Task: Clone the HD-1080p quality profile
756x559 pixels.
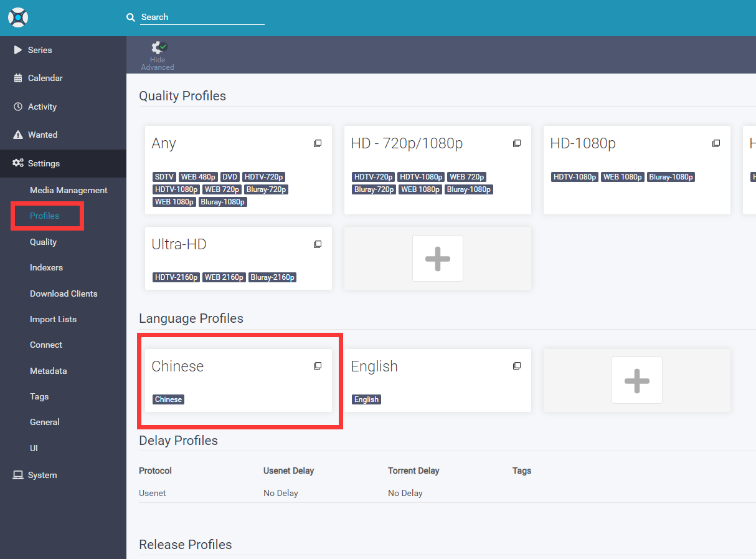Action: [x=716, y=144]
